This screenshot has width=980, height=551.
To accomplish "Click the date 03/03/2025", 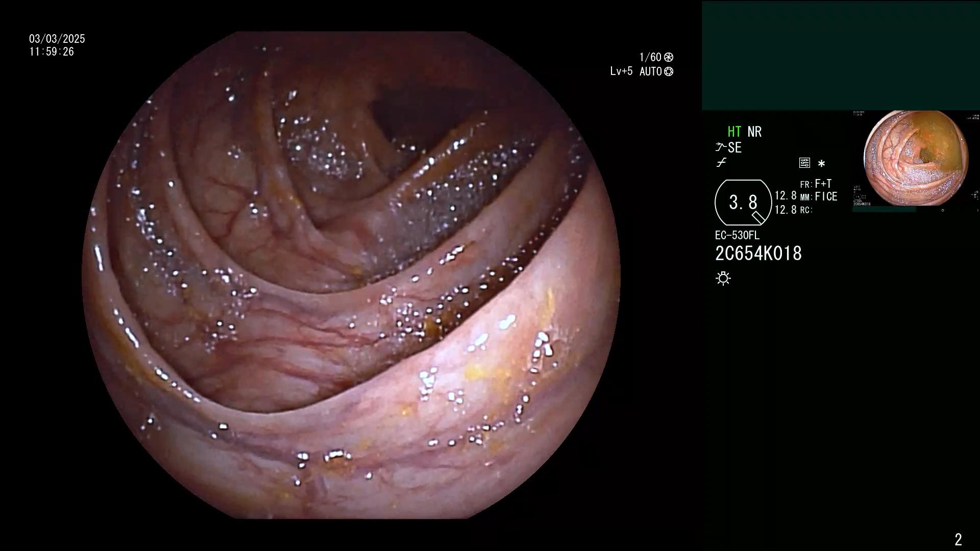I will coord(57,39).
